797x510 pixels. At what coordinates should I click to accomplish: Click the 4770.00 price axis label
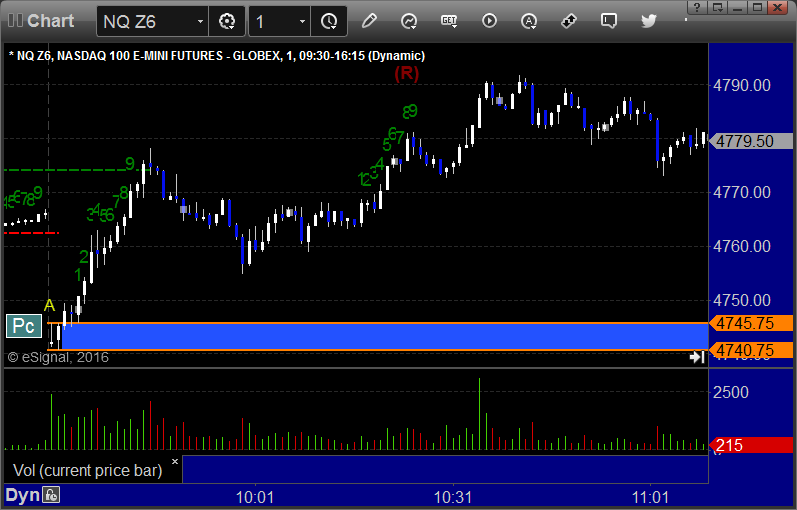click(x=742, y=192)
